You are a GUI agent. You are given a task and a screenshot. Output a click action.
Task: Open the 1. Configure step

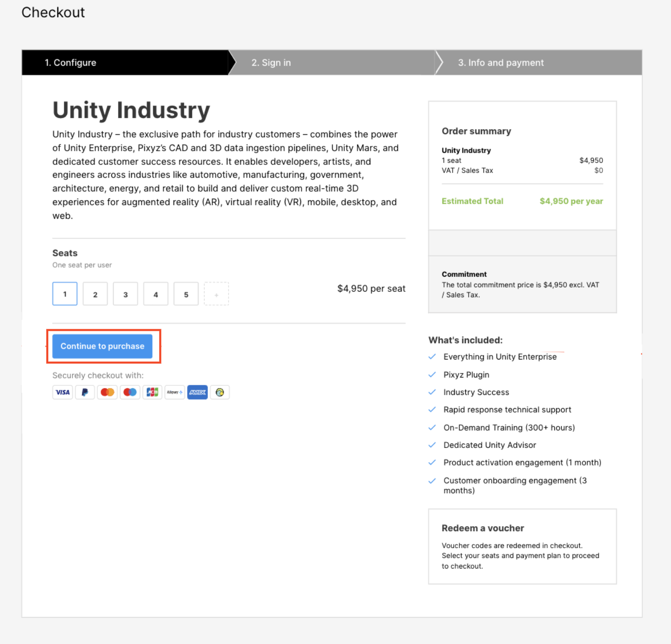[125, 62]
